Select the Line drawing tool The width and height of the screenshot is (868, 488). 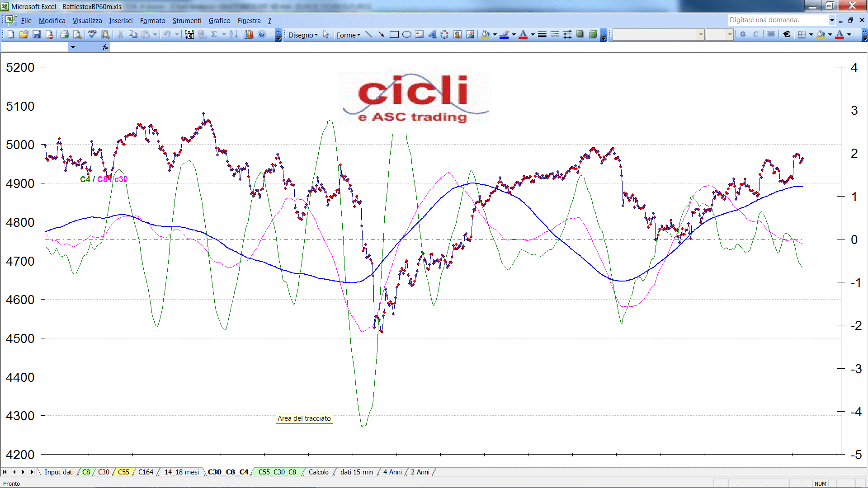click(369, 35)
